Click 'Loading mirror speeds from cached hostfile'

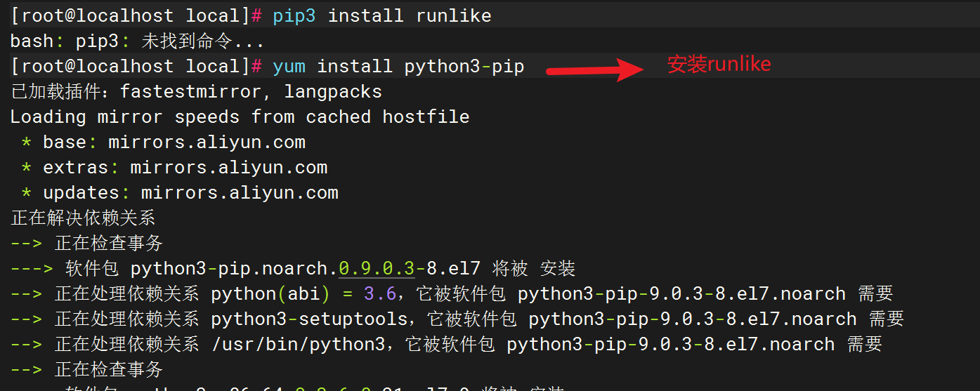click(x=240, y=117)
